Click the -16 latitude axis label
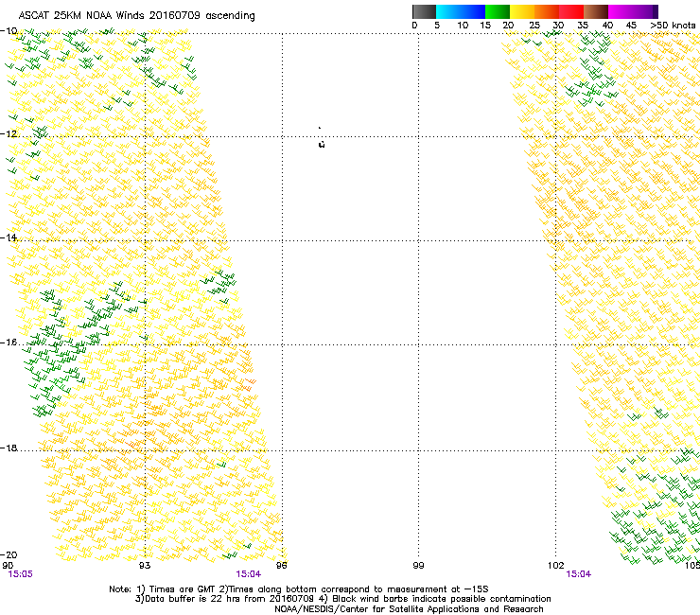 coord(9,343)
